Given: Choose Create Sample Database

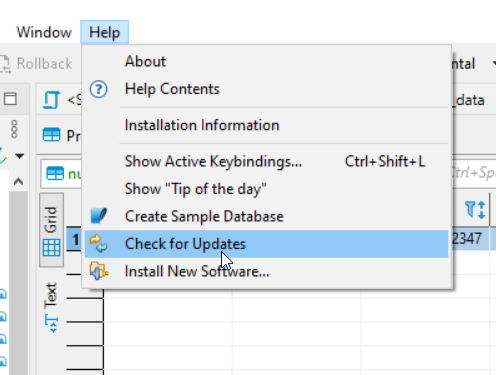Looking at the screenshot, I should tap(266, 216).
